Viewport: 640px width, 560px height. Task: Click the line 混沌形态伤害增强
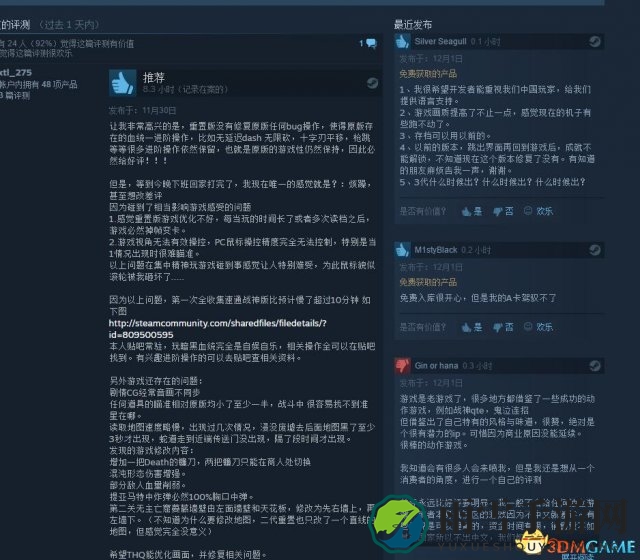click(x=148, y=474)
